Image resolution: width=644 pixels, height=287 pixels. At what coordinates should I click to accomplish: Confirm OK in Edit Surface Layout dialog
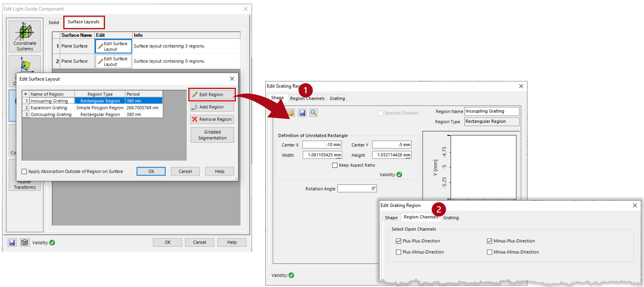click(x=151, y=171)
